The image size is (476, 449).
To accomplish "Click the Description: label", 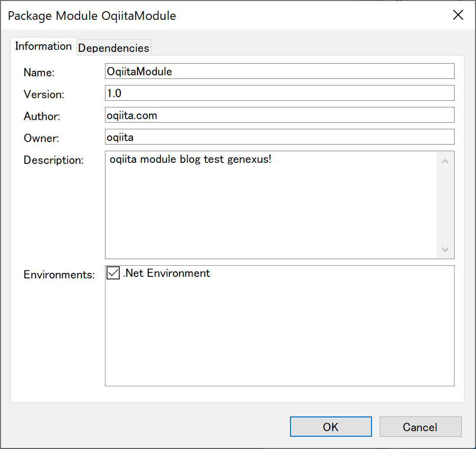I will point(54,160).
